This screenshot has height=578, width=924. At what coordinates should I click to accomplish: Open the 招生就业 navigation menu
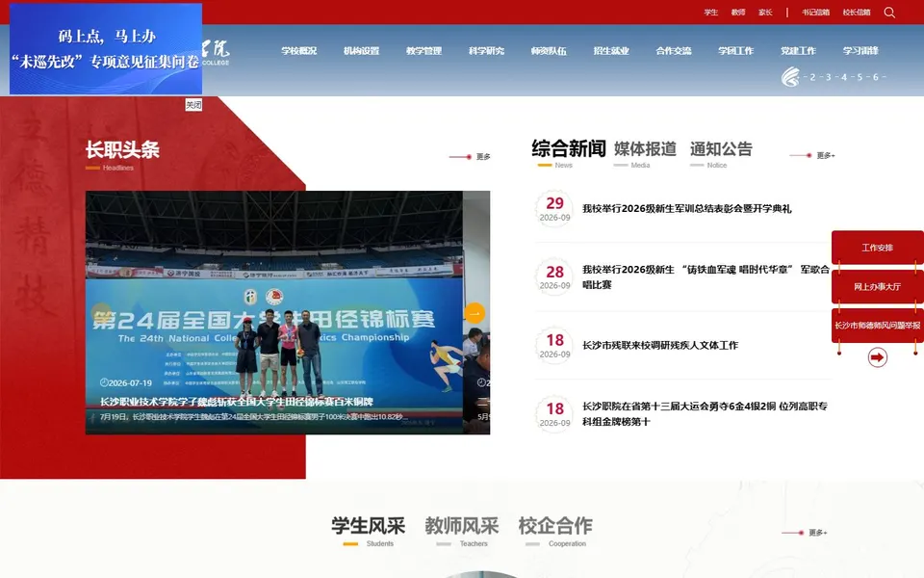tap(611, 51)
